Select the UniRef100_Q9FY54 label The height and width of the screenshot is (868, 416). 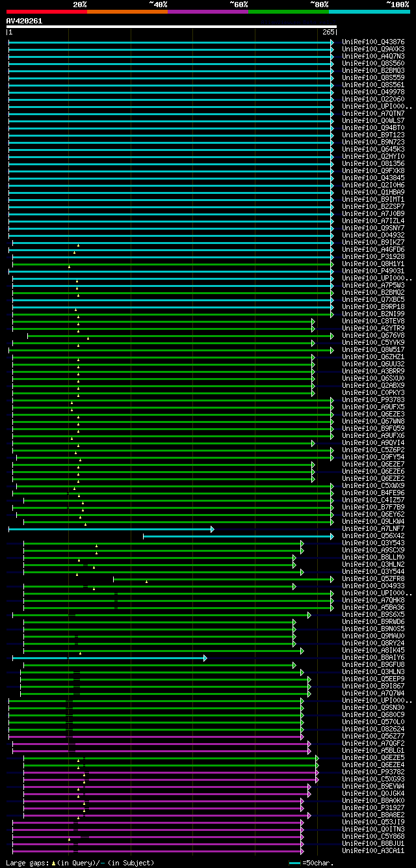pyautogui.click(x=373, y=457)
